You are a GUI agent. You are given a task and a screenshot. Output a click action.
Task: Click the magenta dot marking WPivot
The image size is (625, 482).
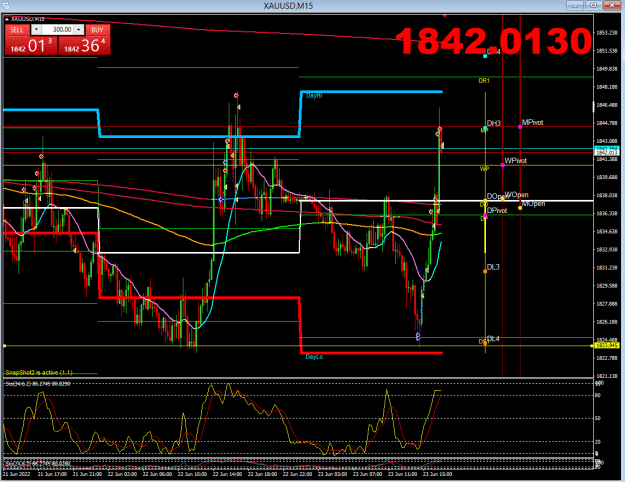click(503, 165)
